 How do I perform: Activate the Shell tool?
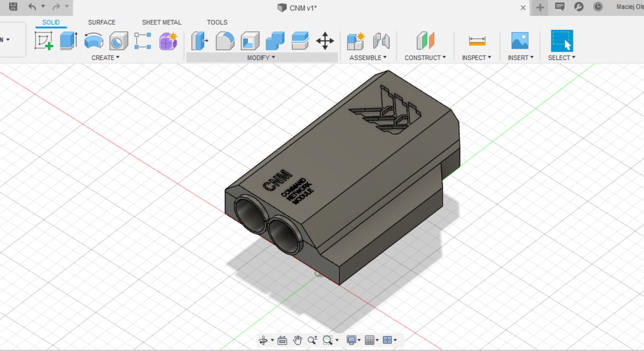[250, 41]
